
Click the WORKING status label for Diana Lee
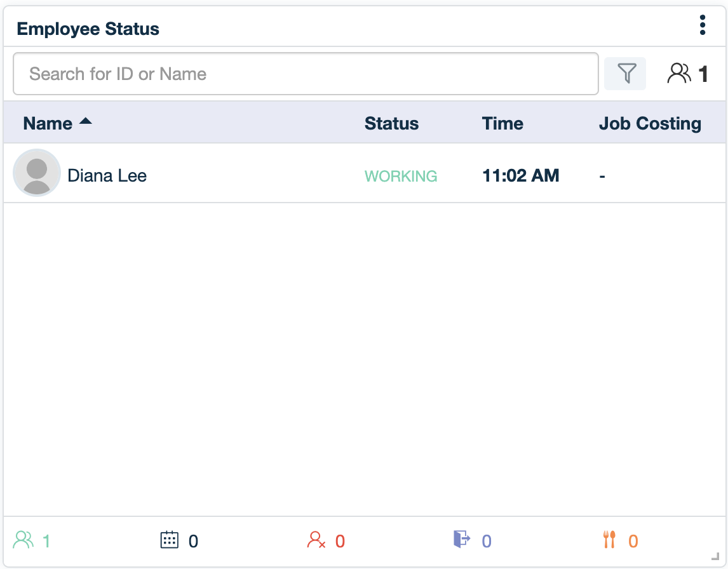[401, 176]
